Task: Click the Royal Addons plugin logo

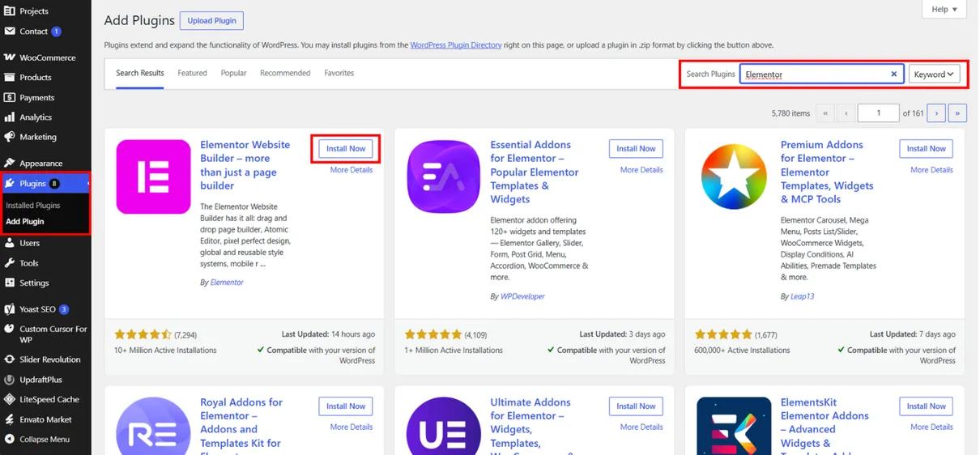Action: coord(153,426)
